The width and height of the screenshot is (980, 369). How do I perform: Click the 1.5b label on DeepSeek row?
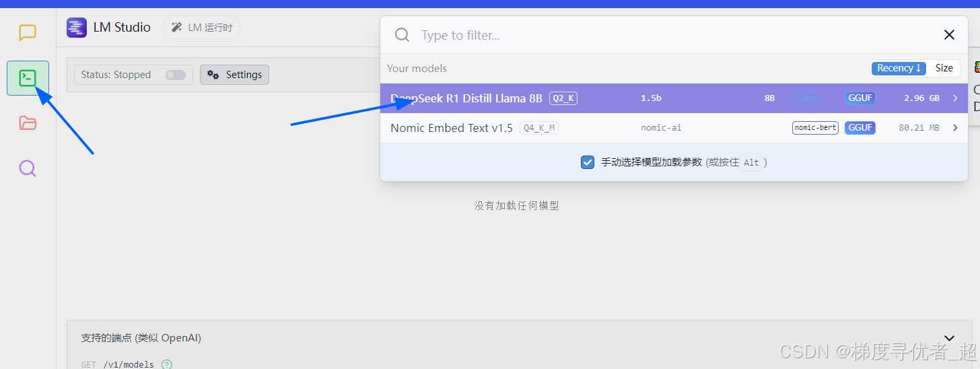(651, 98)
